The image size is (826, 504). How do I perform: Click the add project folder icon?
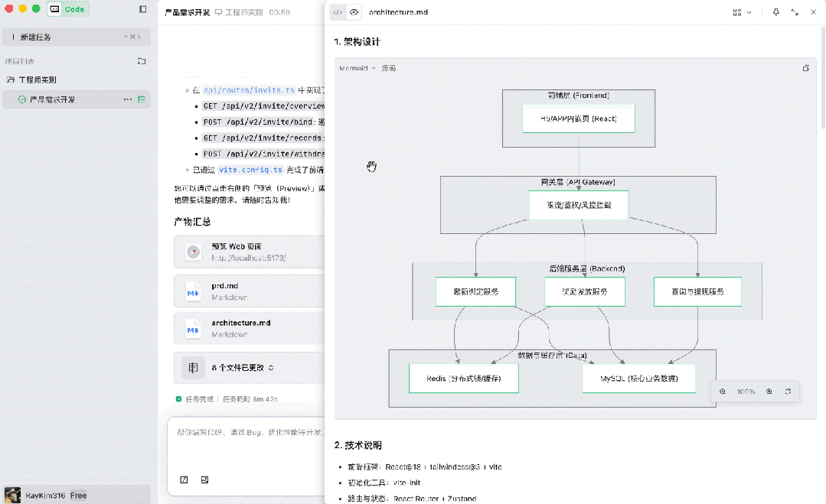tap(142, 61)
